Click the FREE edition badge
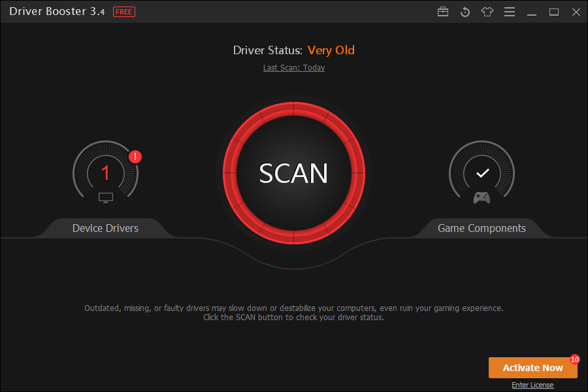 (123, 12)
